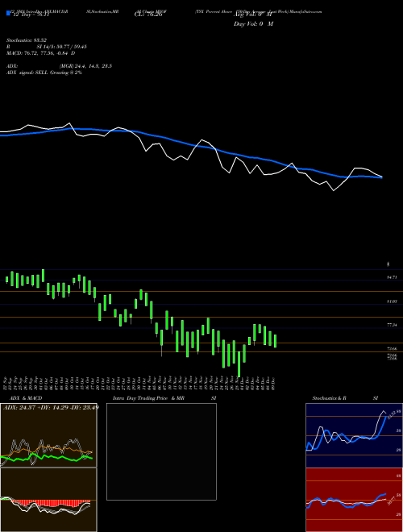Click the 'Intra Day Trading Price & MR' title
This screenshot has width=403, height=532.
tap(149, 398)
